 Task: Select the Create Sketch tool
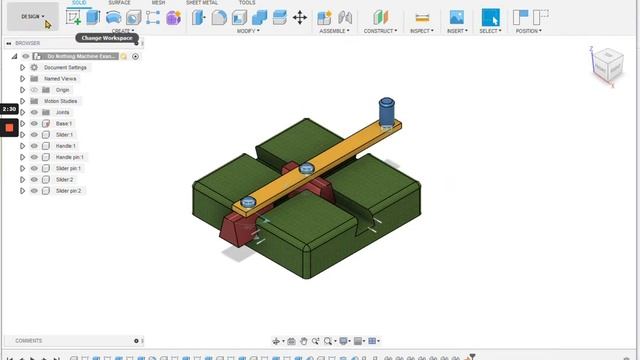pyautogui.click(x=73, y=18)
